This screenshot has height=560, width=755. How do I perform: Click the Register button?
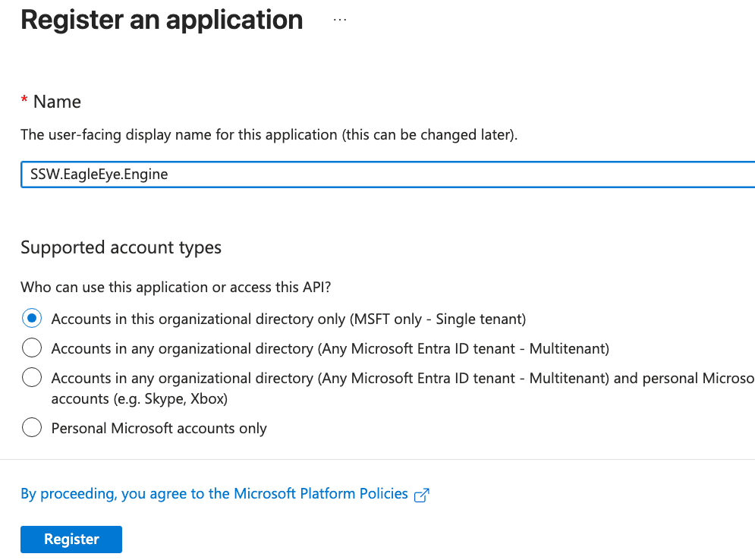point(71,540)
